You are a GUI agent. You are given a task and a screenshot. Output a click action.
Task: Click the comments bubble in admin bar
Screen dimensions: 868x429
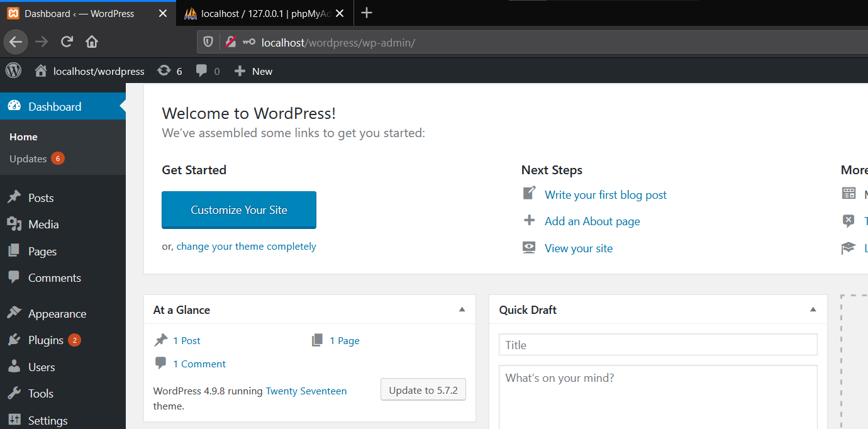click(208, 71)
